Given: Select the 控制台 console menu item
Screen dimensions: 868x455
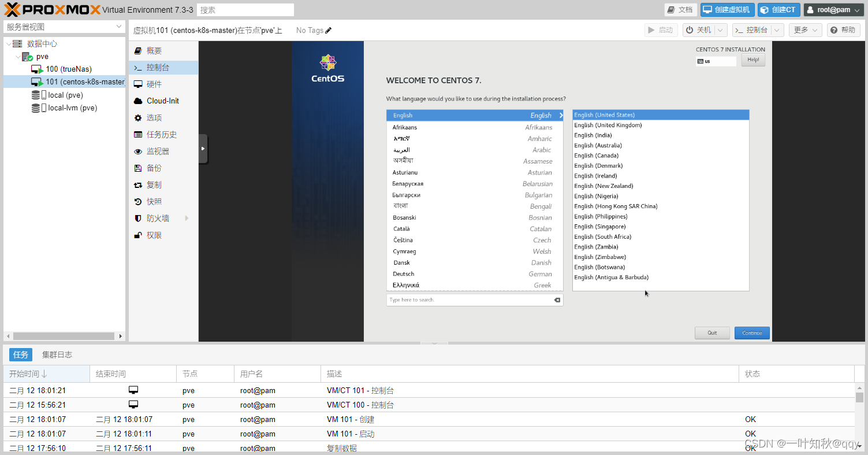Looking at the screenshot, I should (163, 68).
